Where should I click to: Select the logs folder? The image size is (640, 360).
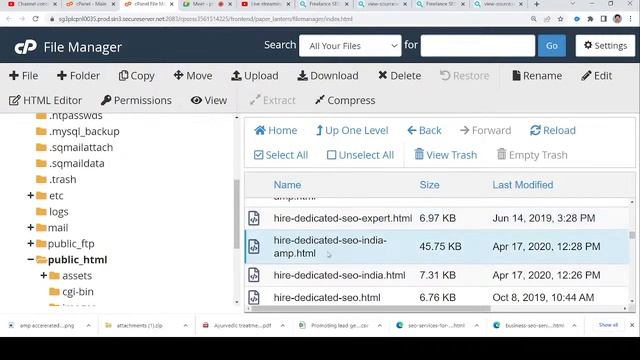tap(52, 211)
